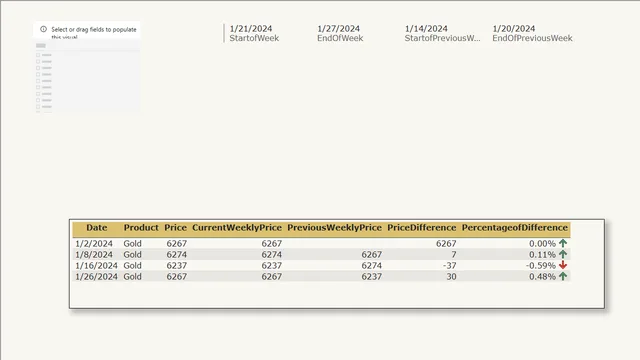Click the PriceDifference value 7
Viewport: 640px width, 360px height.
[454, 255]
